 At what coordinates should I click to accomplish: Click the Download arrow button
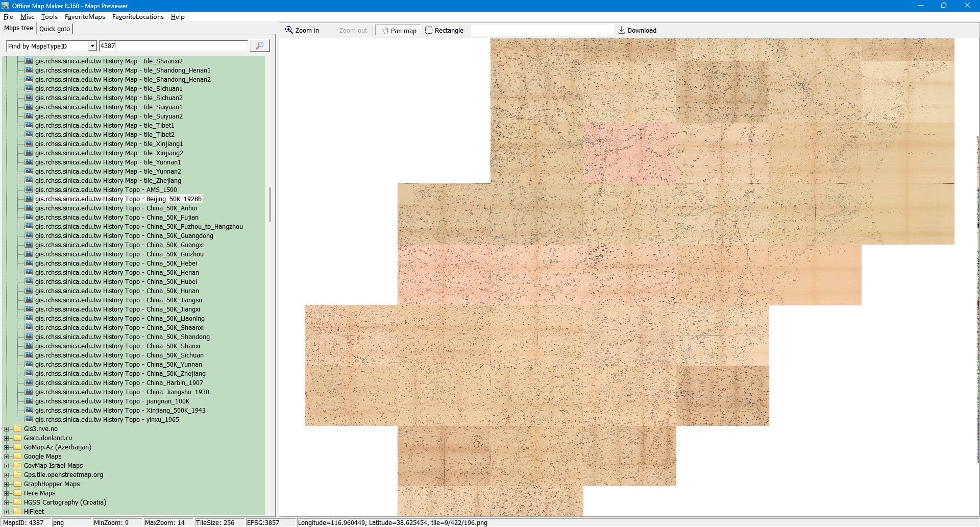[637, 31]
